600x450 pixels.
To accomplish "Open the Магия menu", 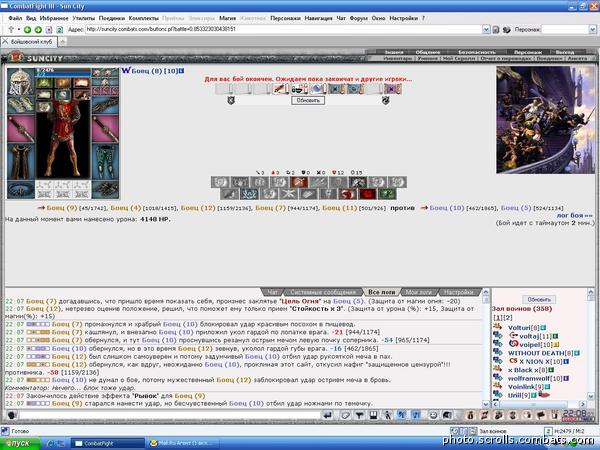I will pos(227,18).
